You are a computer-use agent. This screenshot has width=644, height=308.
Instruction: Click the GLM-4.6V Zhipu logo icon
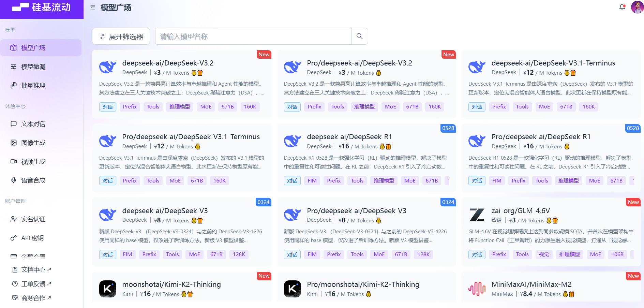coord(477,215)
